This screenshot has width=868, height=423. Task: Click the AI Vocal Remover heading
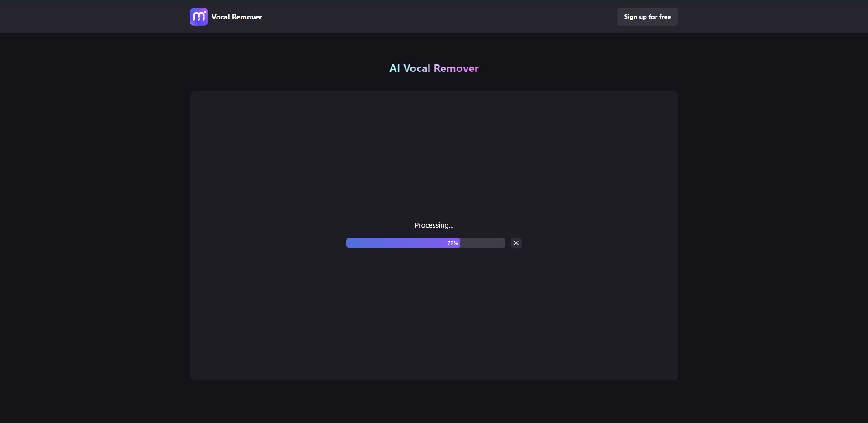click(434, 68)
